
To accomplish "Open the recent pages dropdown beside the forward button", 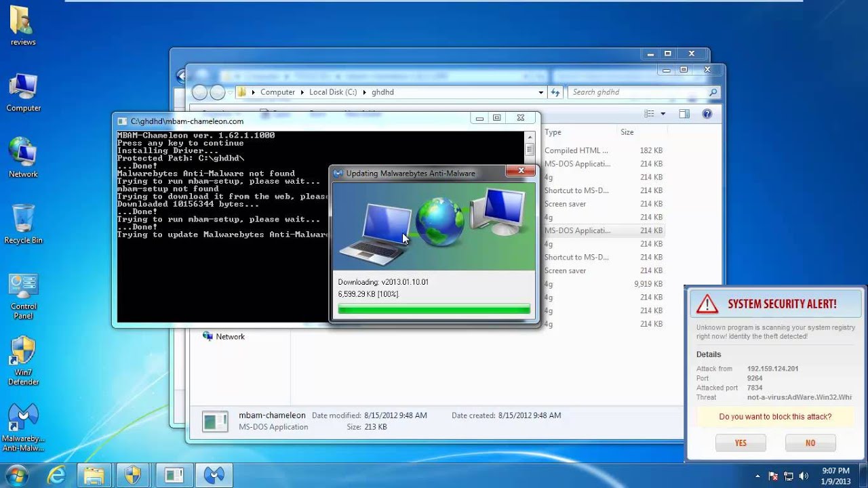I will (229, 92).
